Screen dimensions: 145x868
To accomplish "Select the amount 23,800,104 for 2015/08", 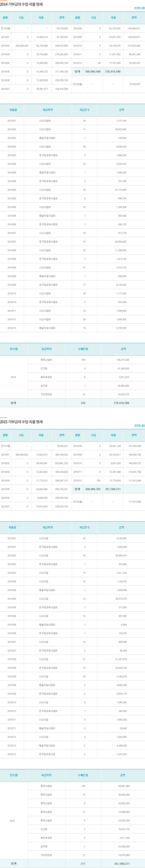I will coord(121,668).
